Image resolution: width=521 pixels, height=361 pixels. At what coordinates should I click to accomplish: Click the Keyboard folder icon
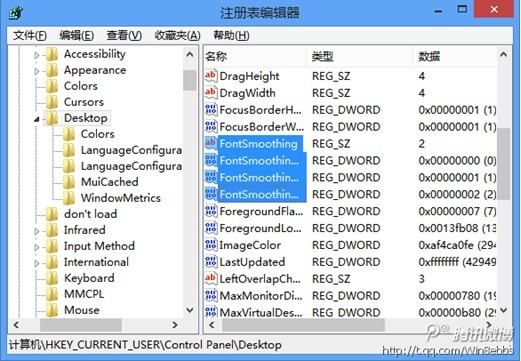tap(52, 278)
